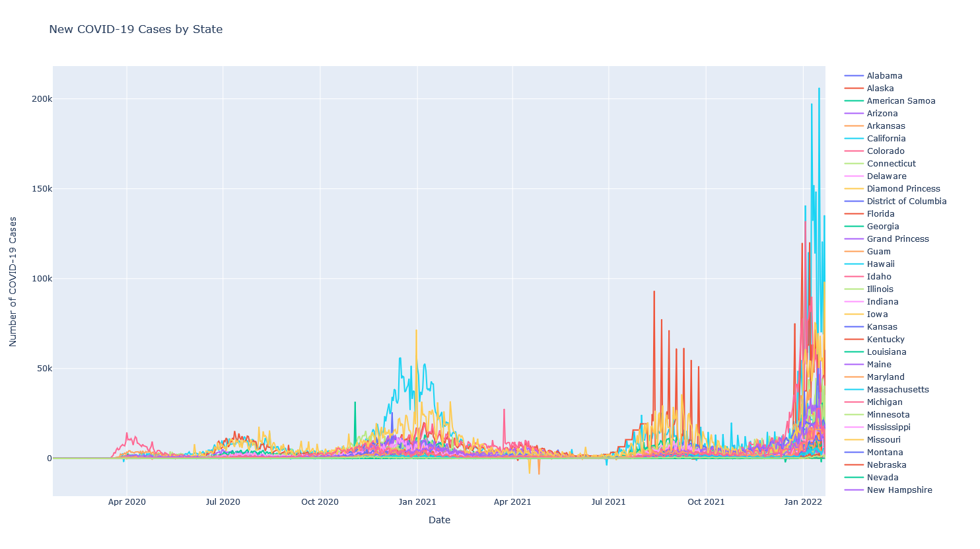Viewport: 980px width, 549px height.
Task: Toggle the California legend entry
Action: click(886, 139)
